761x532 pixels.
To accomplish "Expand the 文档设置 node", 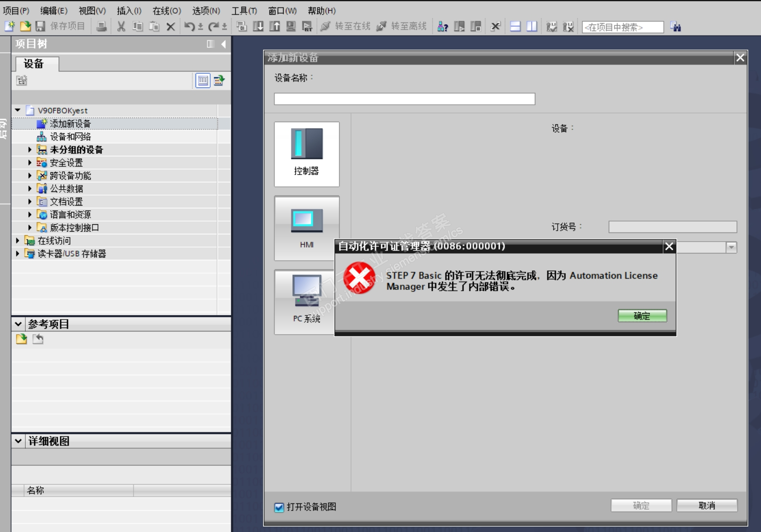I will pos(30,201).
